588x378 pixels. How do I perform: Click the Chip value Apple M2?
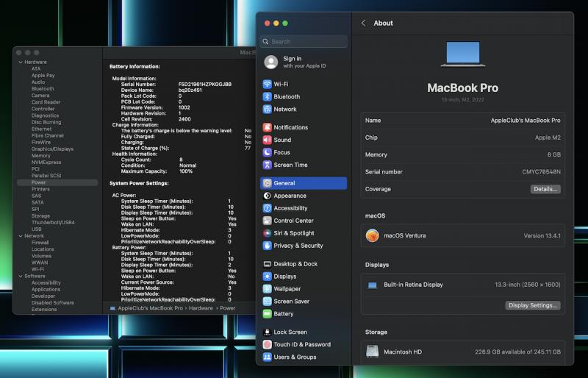(x=548, y=138)
